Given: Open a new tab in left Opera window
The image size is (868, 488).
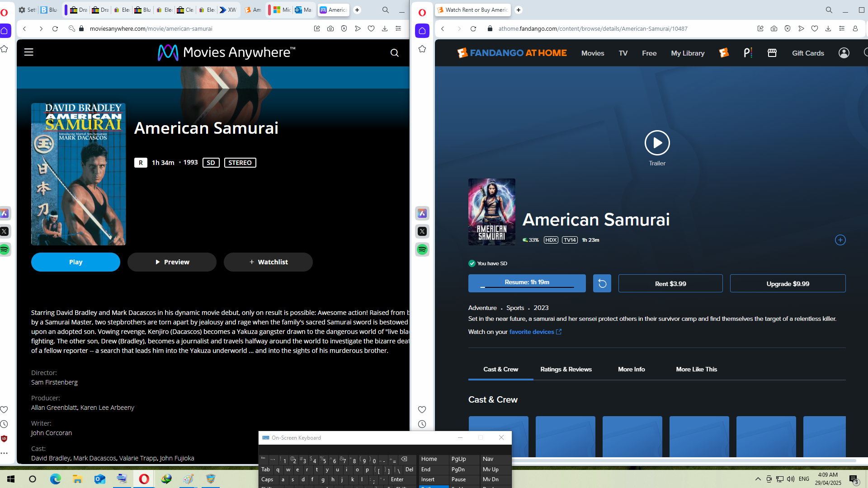Looking at the screenshot, I should 357,10.
